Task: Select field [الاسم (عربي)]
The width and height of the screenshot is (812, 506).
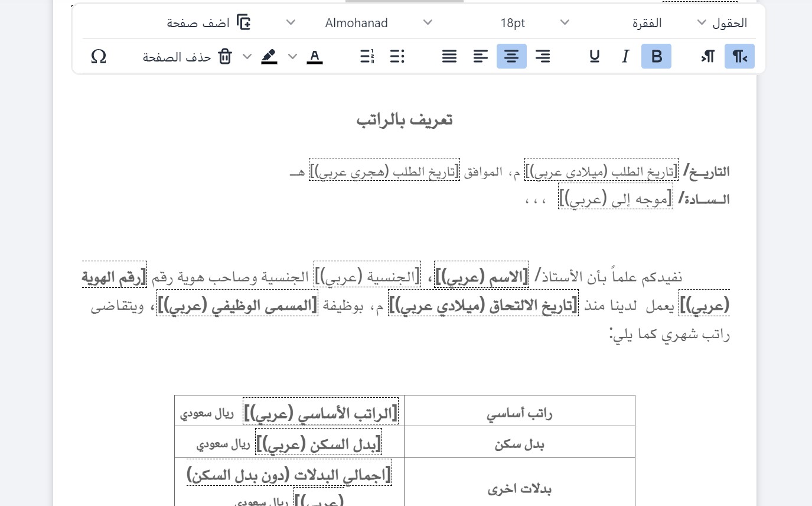Action: [x=481, y=275]
